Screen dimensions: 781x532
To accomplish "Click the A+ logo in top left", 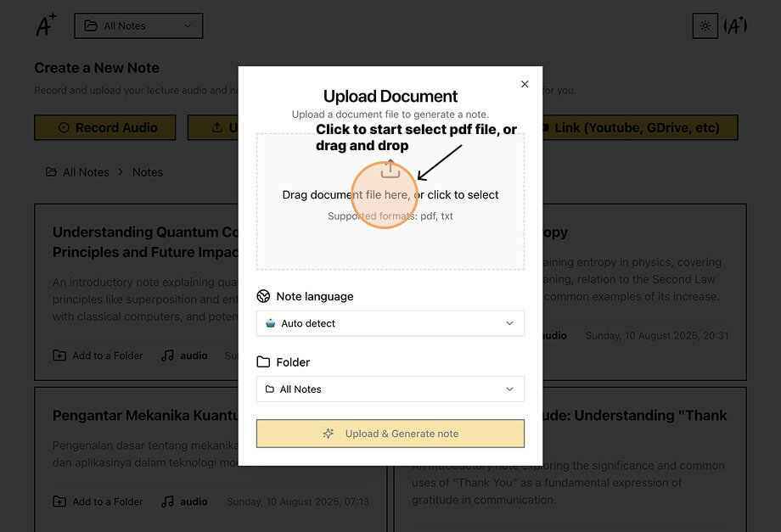I will pyautogui.click(x=46, y=25).
